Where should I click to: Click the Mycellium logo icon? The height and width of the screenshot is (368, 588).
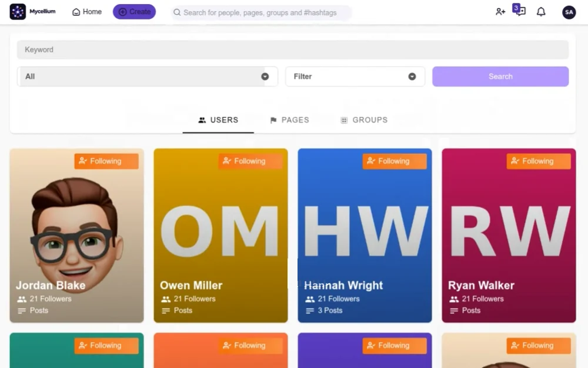click(x=18, y=12)
